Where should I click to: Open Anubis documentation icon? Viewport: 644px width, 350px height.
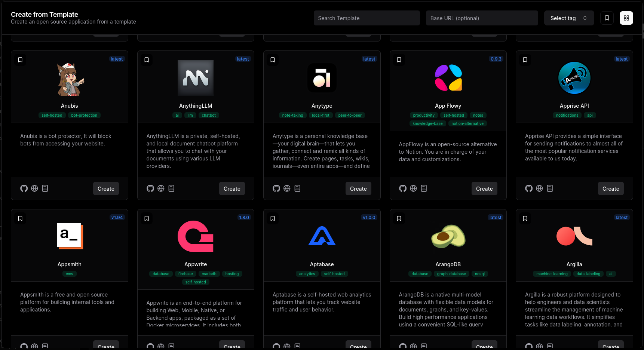(x=45, y=188)
